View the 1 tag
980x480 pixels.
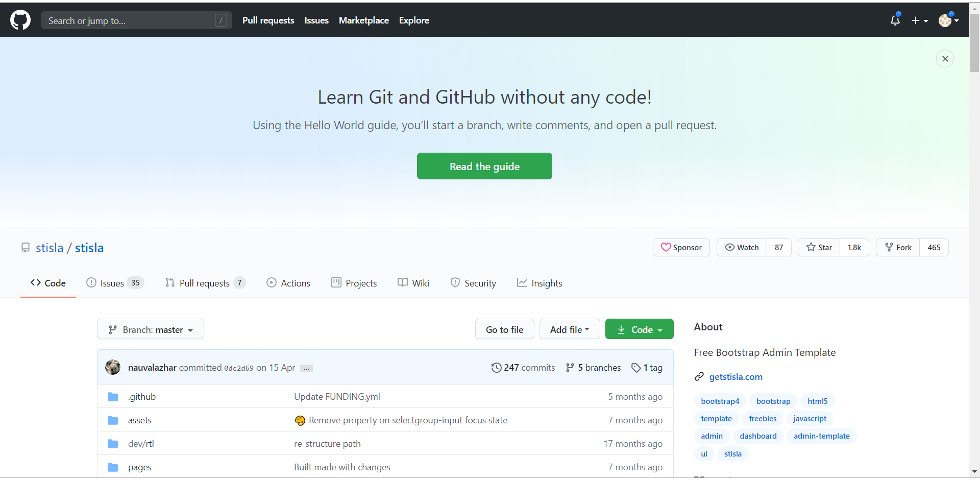pyautogui.click(x=647, y=368)
